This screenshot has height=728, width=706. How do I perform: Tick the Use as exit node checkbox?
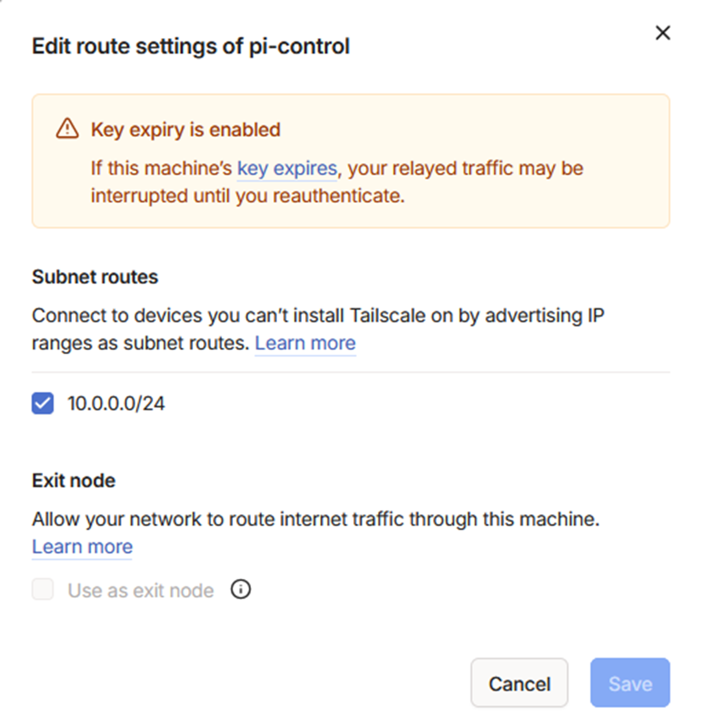point(43,589)
